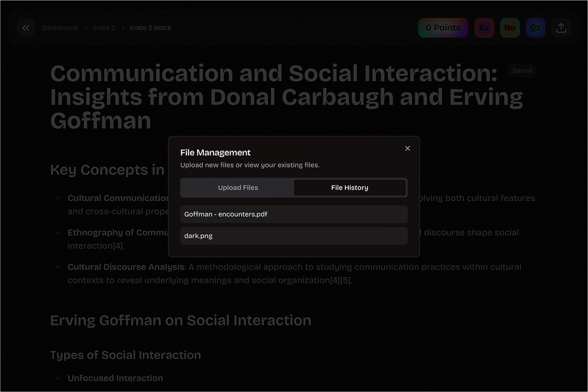The width and height of the screenshot is (588, 392).
Task: Open the share/upload icon in header
Action: pyautogui.click(x=561, y=28)
